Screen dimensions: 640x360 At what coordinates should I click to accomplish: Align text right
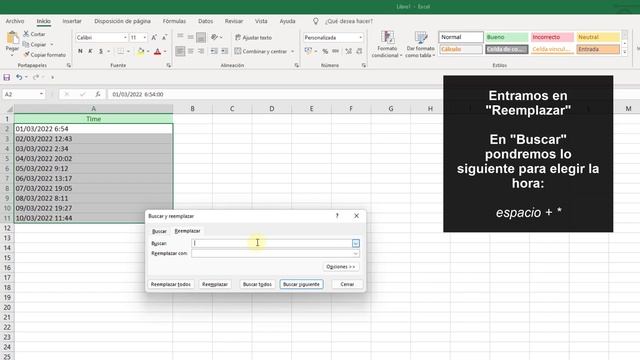click(x=201, y=51)
